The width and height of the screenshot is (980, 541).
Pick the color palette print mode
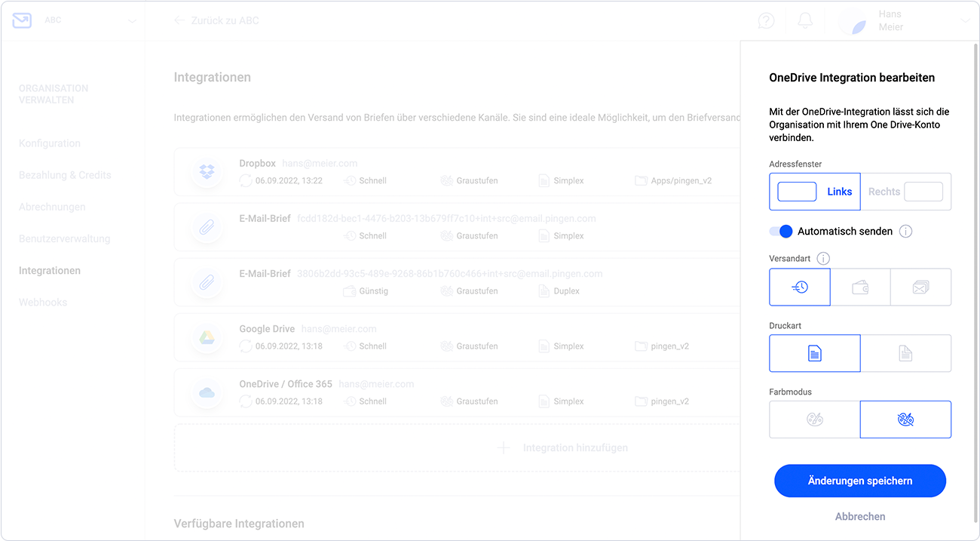tap(815, 420)
